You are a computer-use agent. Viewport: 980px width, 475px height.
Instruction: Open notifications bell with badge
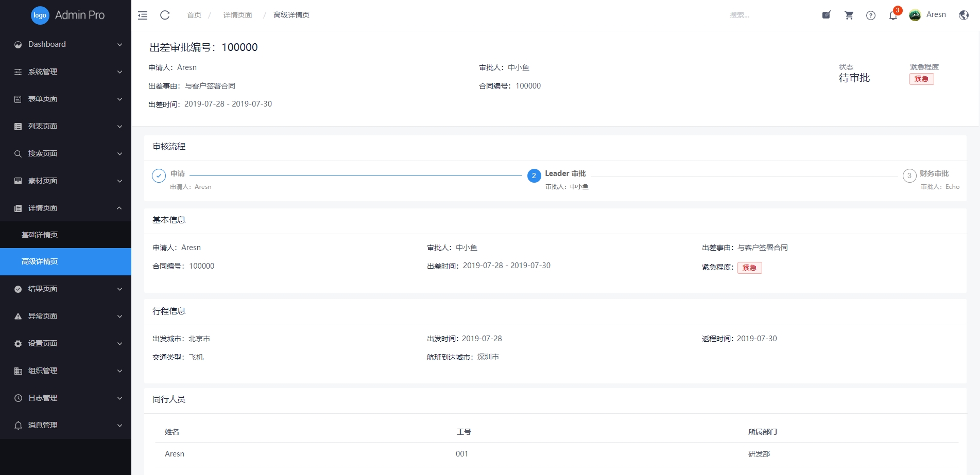tap(893, 15)
